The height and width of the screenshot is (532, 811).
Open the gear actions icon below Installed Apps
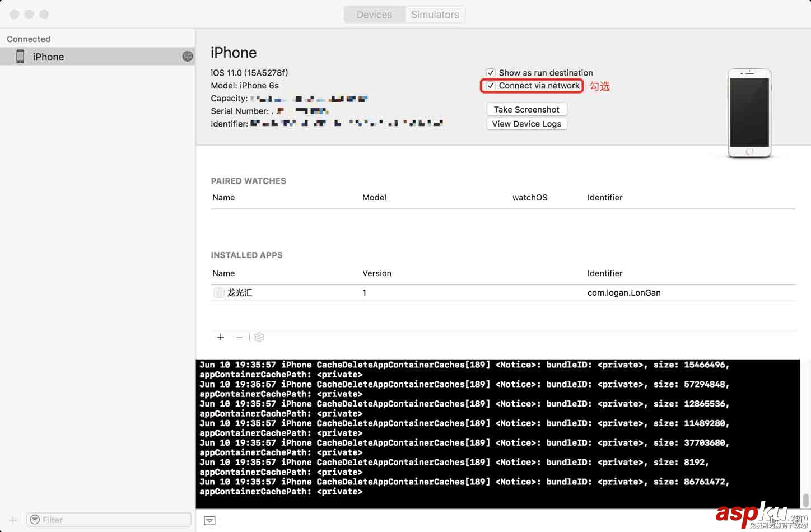click(259, 337)
